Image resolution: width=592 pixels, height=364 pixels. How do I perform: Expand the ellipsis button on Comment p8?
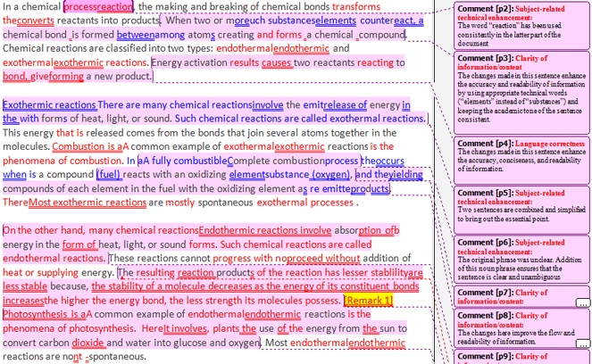pyautogui.click(x=582, y=343)
